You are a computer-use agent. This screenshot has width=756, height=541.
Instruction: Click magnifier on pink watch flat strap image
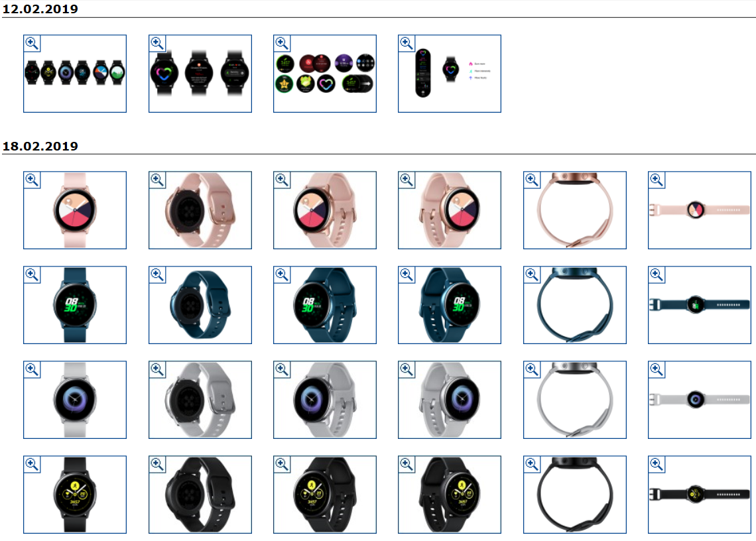pyautogui.click(x=657, y=180)
